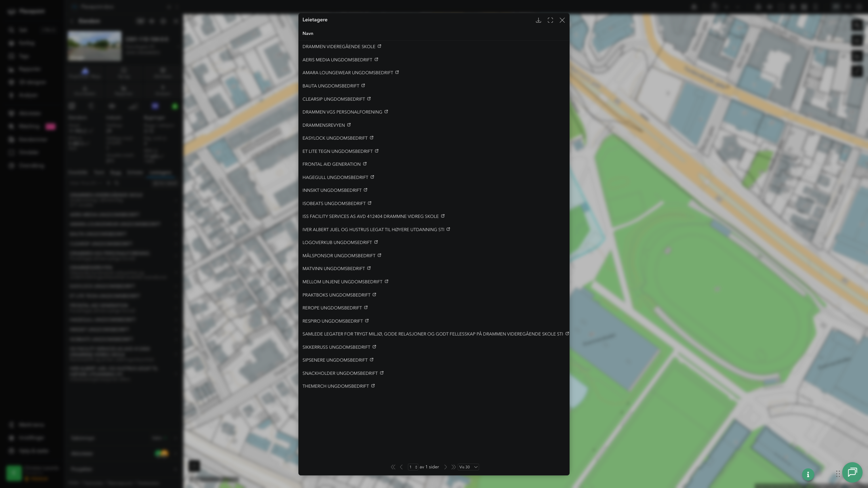Click the Leietagere dialog title
868x488 pixels.
(315, 20)
